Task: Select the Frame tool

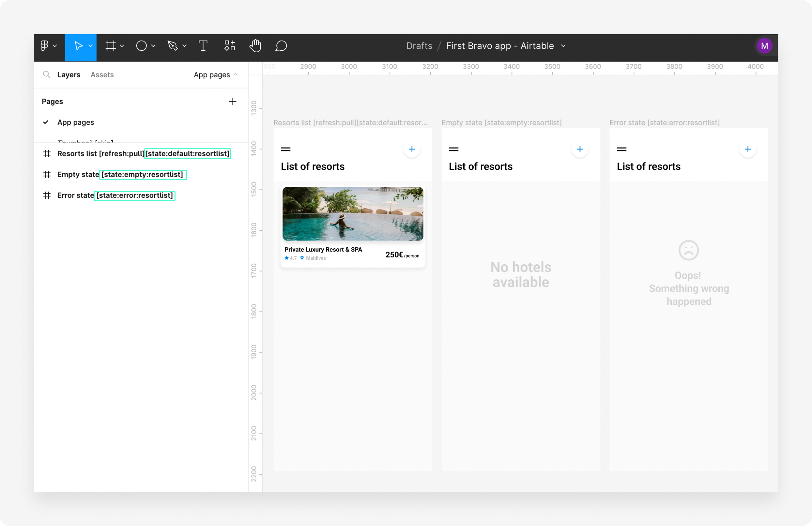Action: tap(111, 46)
